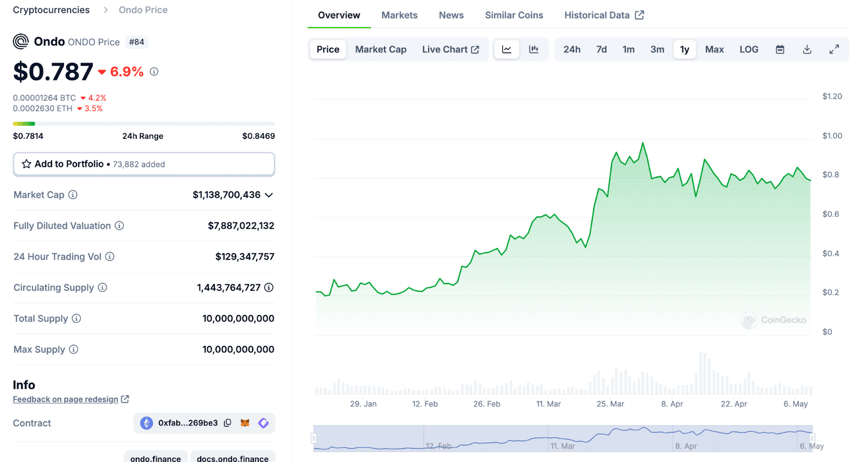Open price change info tooltip
Viewport: 868px width, 462px height.
point(154,72)
